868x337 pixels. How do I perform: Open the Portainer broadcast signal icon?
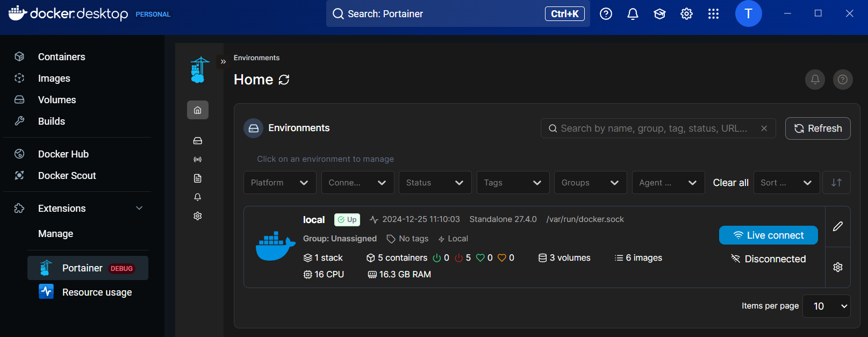tap(198, 160)
